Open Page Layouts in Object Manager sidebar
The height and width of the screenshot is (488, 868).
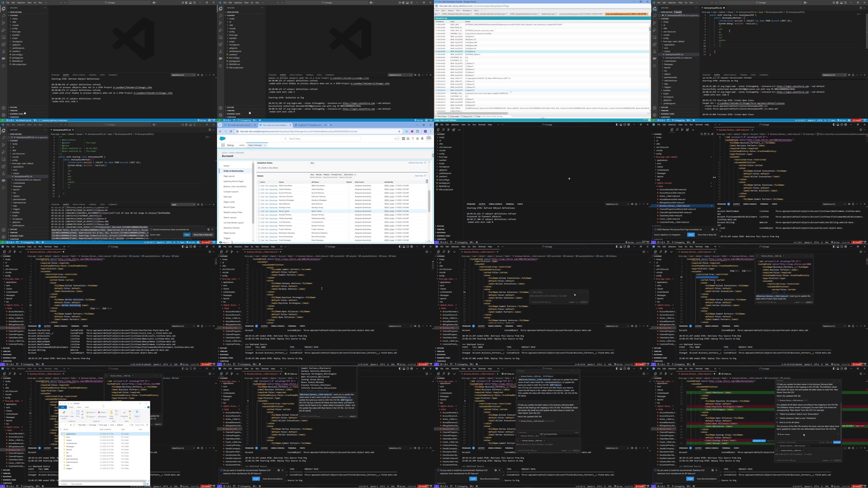pyautogui.click(x=229, y=176)
